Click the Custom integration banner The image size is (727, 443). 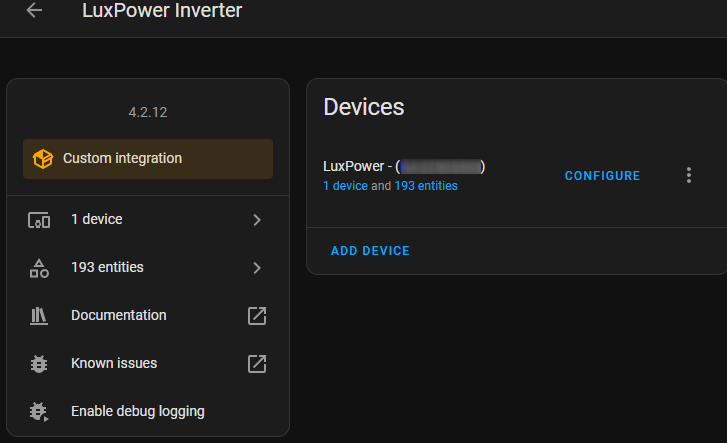(148, 159)
